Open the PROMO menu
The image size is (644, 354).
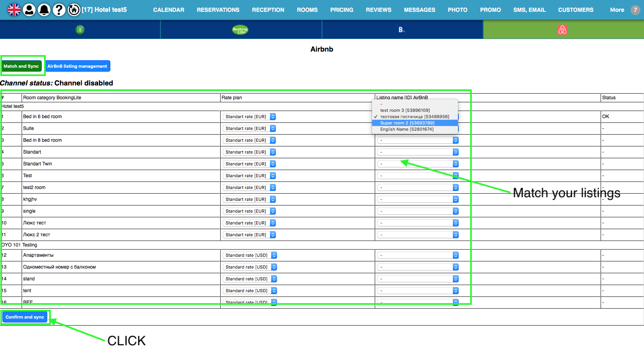click(490, 10)
